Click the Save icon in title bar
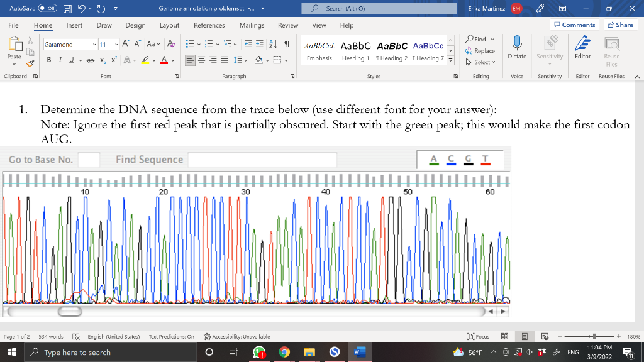 tap(68, 8)
